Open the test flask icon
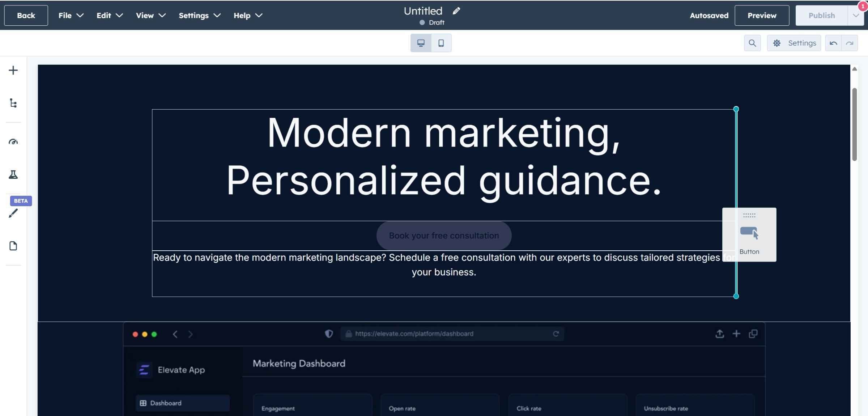This screenshot has height=416, width=868. 13,175
